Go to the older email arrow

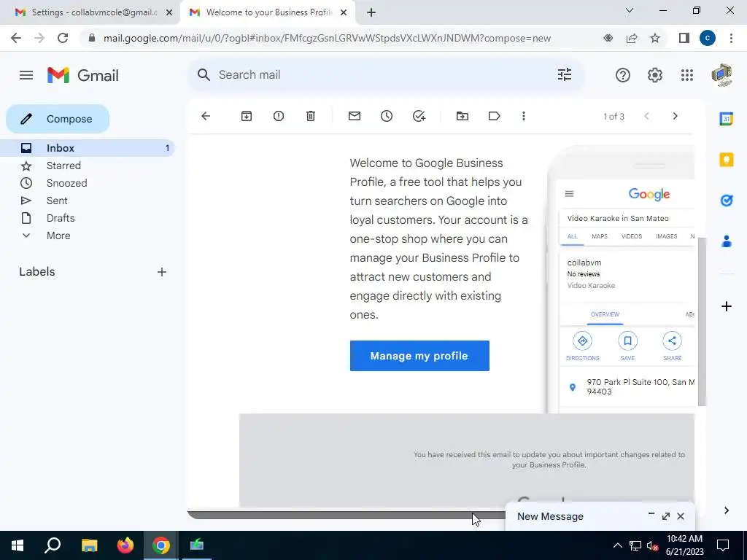(x=675, y=116)
